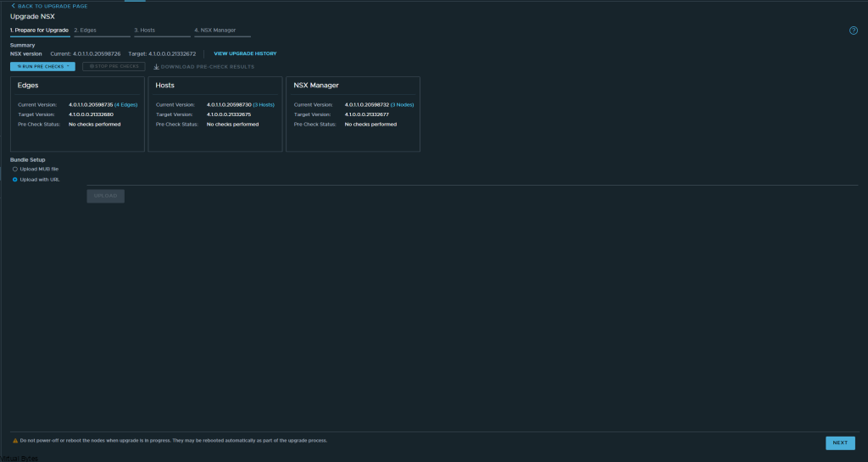The image size is (868, 462).
Task: Click the power-off warning message text
Action: click(173, 441)
